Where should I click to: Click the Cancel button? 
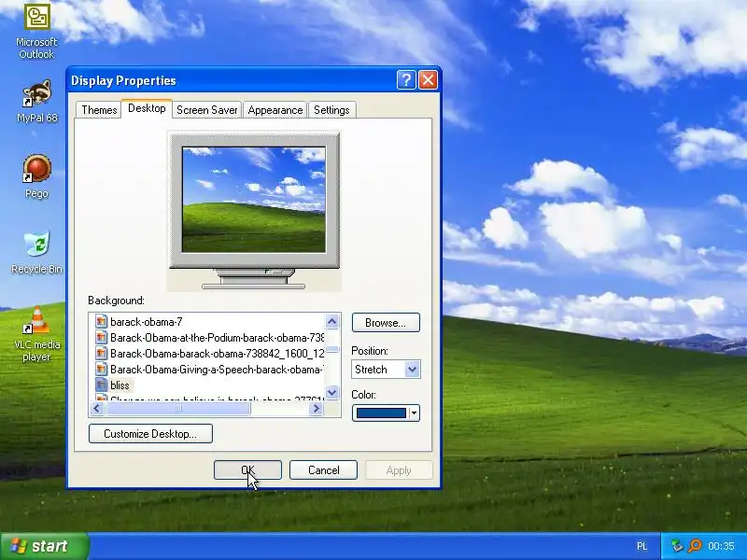pos(323,470)
